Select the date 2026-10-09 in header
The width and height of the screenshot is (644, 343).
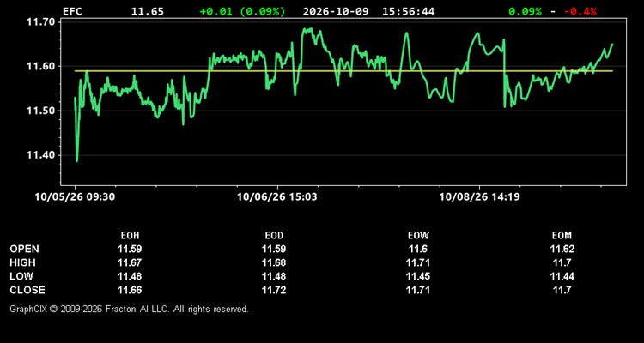click(x=336, y=11)
